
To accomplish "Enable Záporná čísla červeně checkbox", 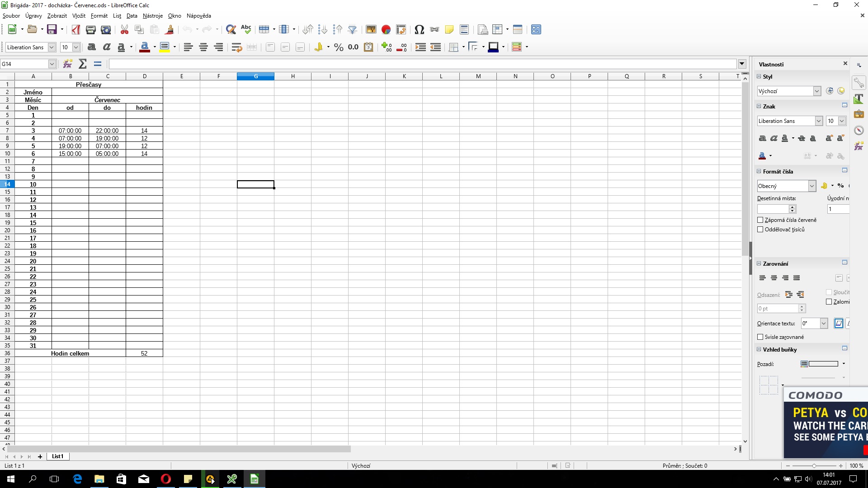I will click(760, 220).
